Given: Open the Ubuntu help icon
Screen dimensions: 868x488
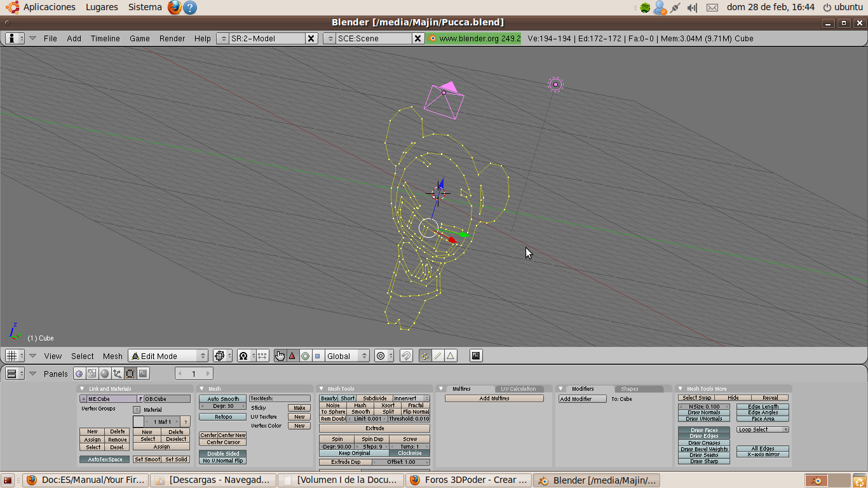Looking at the screenshot, I should click(x=189, y=7).
